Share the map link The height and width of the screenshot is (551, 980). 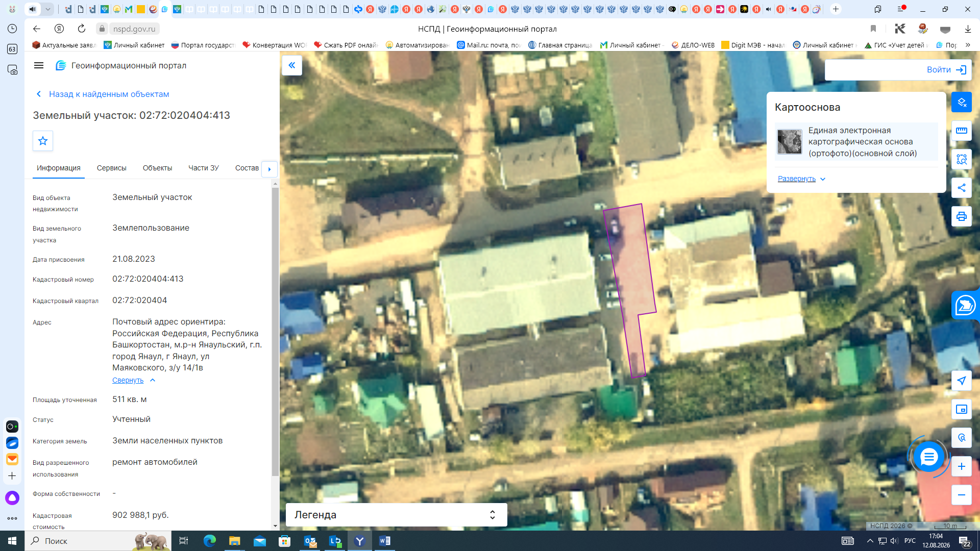click(x=962, y=188)
